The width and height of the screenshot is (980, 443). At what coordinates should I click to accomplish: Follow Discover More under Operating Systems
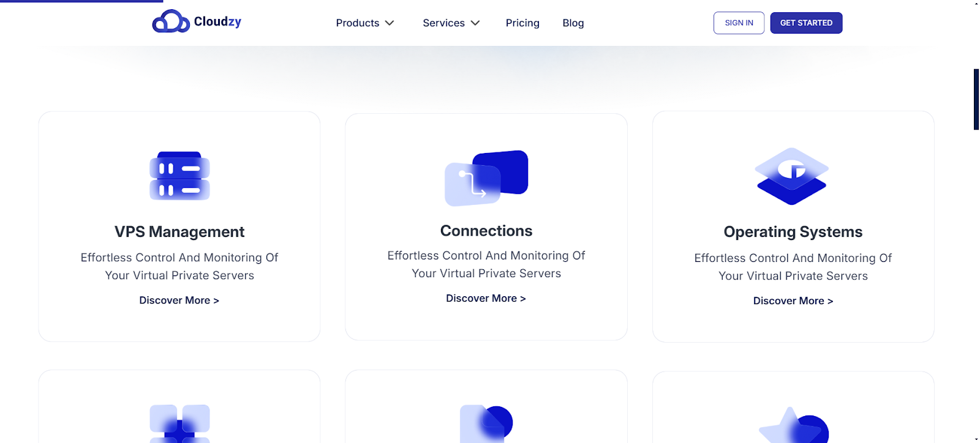793,301
